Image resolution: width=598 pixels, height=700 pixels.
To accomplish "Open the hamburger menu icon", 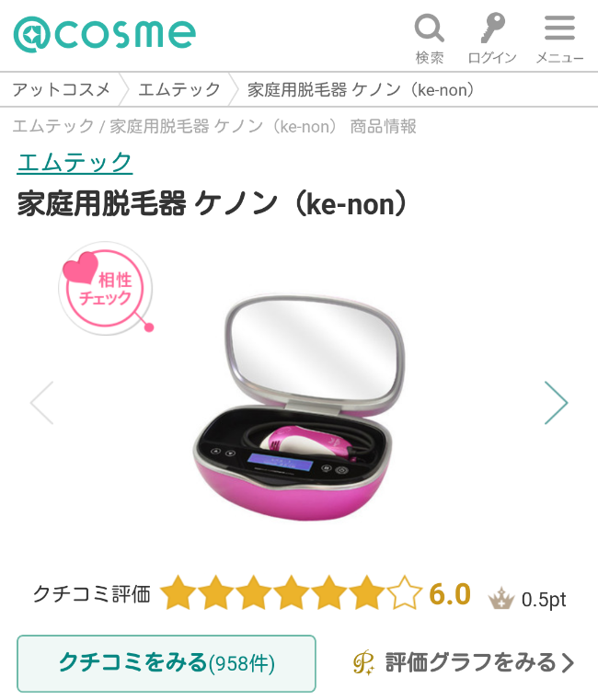I will (559, 28).
